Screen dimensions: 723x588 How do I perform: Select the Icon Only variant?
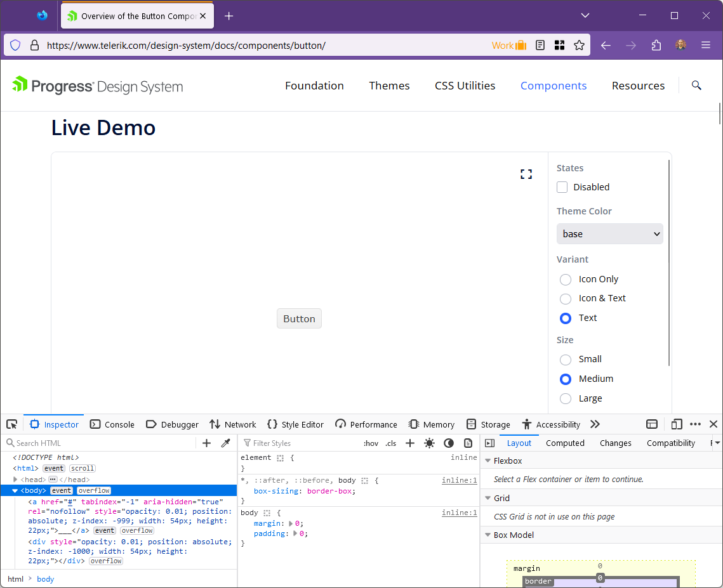566,280
